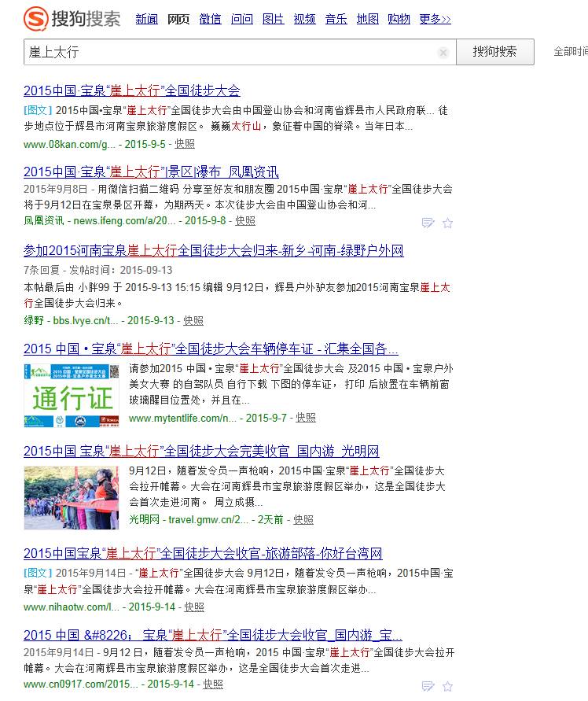Open the 你好台湾网 result title

[203, 553]
